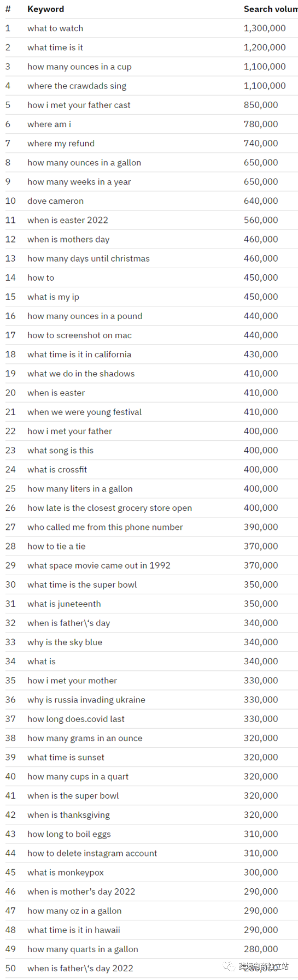Select 'when we were young festival'
The image size is (298, 980).
[x=84, y=412]
